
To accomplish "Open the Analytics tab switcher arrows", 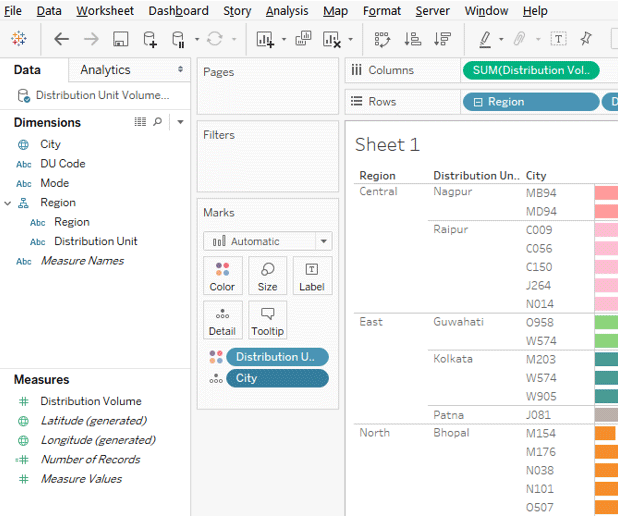I will point(180,69).
